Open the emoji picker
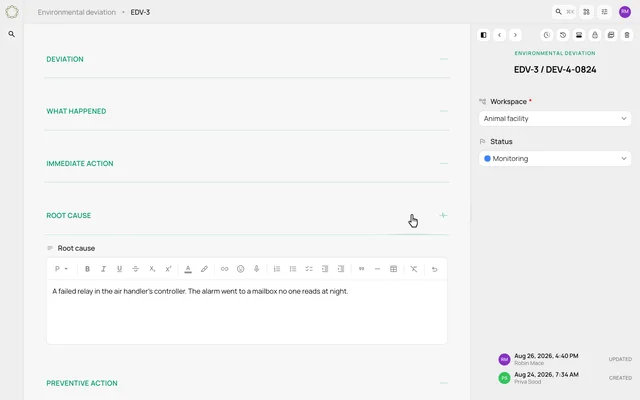640x400 pixels. click(x=240, y=269)
